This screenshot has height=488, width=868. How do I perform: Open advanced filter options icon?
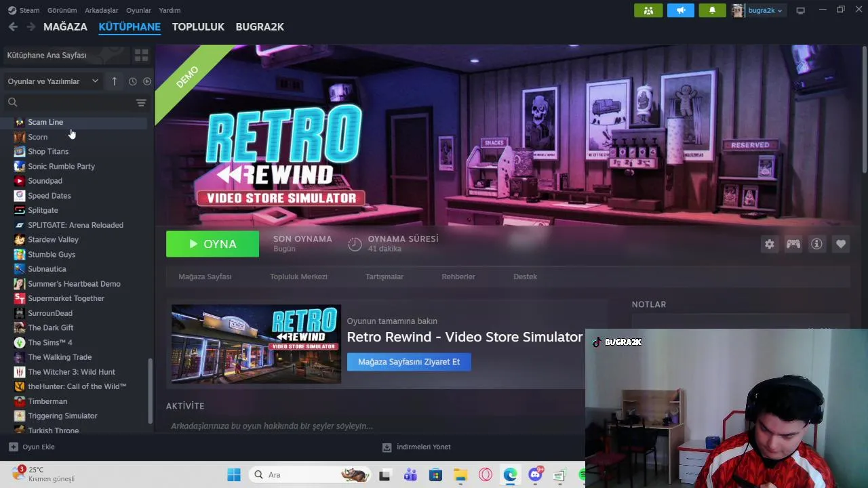coord(141,102)
